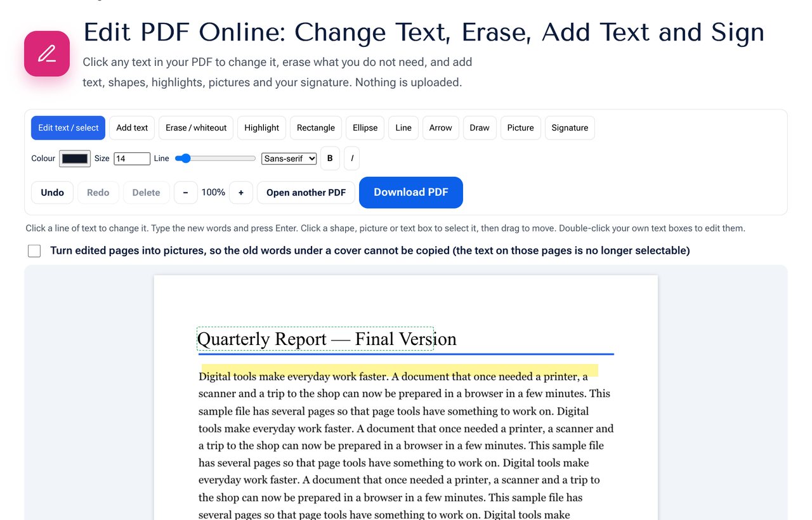Click the yellow highlighted first text line
The height and width of the screenshot is (520, 812).
(x=393, y=376)
